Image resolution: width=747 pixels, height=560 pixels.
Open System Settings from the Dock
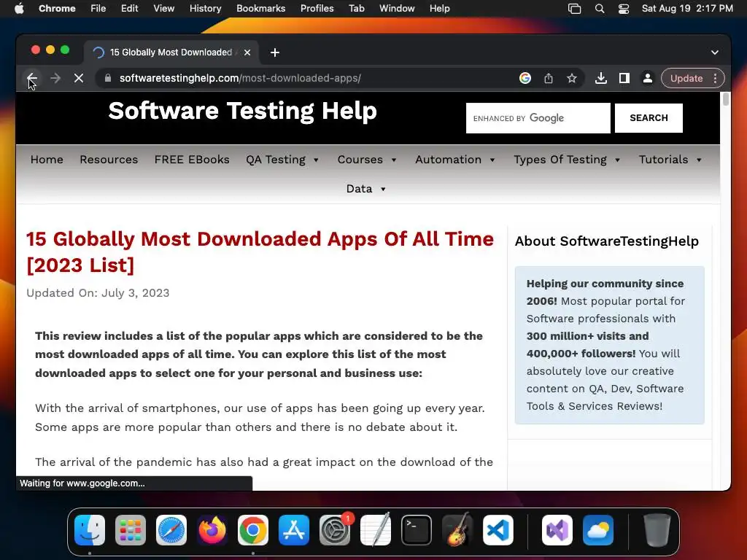335,530
